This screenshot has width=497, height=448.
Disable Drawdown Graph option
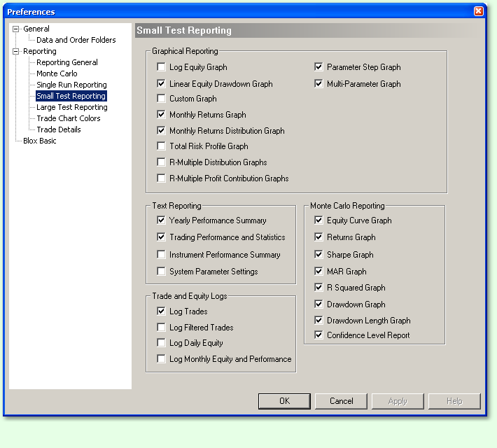(318, 304)
